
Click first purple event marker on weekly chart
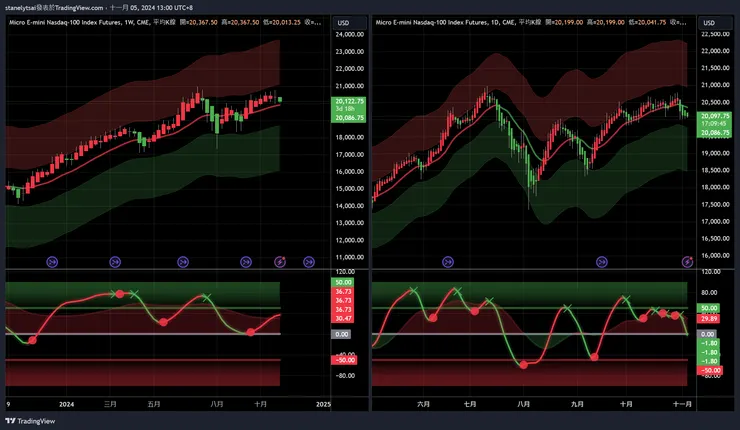click(52, 261)
